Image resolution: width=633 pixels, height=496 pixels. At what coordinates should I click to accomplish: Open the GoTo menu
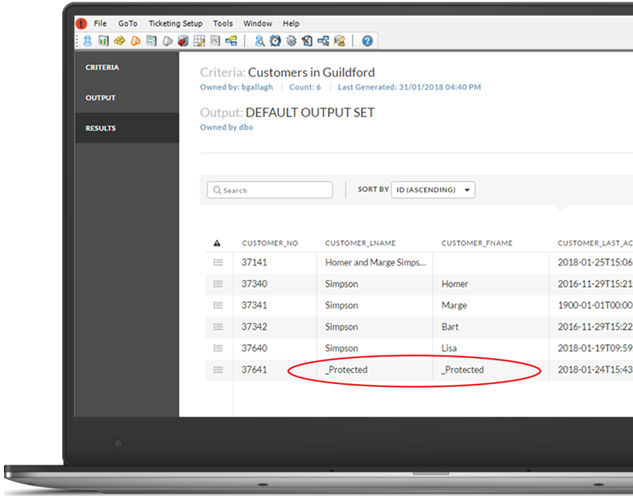coord(128,23)
